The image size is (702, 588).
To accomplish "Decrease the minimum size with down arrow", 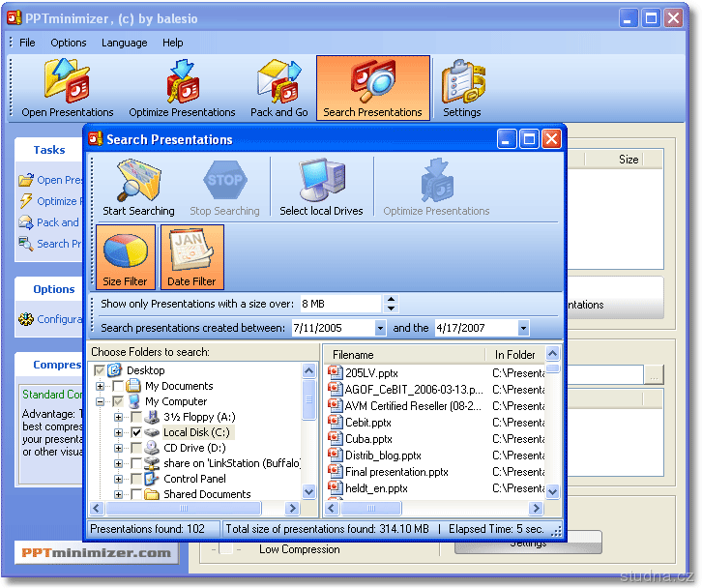I will point(391,309).
